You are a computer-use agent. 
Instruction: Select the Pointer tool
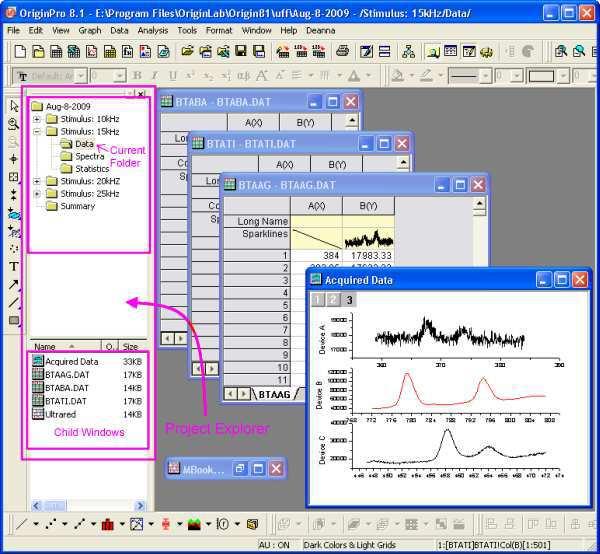tap(14, 106)
